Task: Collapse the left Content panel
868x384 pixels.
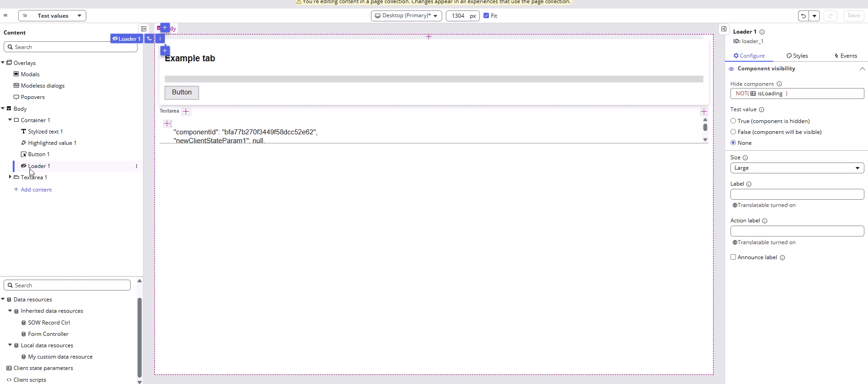Action: 143,29
